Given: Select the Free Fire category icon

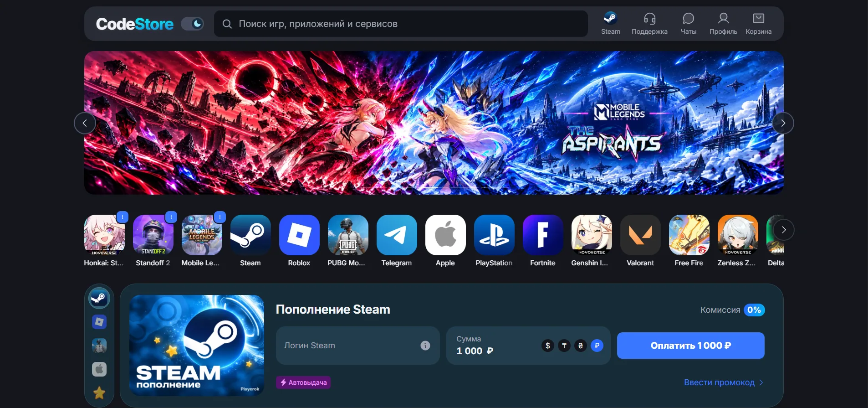Looking at the screenshot, I should 689,235.
